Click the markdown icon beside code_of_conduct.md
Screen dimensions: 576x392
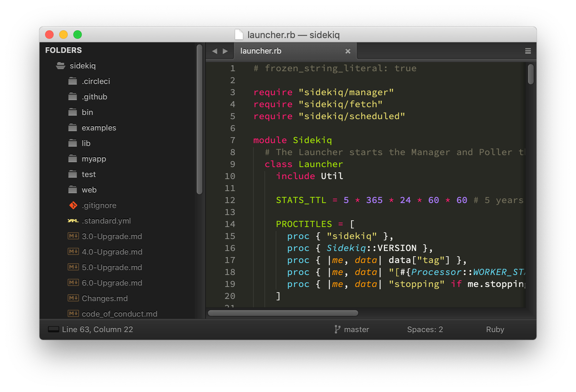point(73,313)
